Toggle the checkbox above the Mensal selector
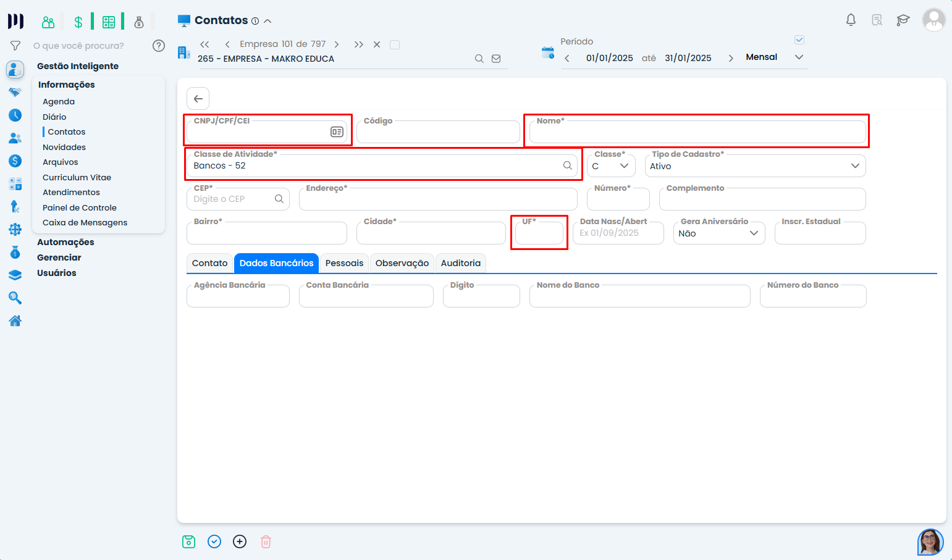Screen dimensions: 952x560 [x=799, y=40]
